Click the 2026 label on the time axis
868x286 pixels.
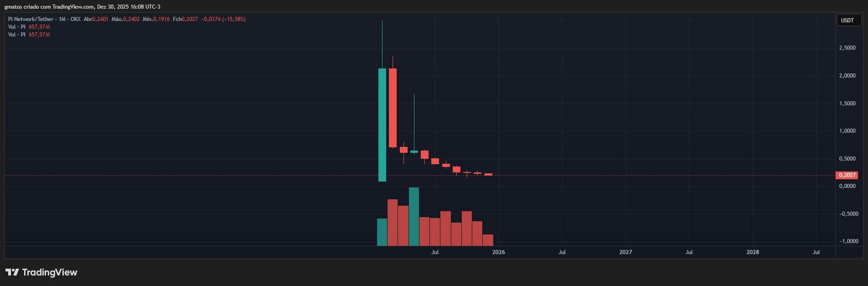tap(498, 252)
